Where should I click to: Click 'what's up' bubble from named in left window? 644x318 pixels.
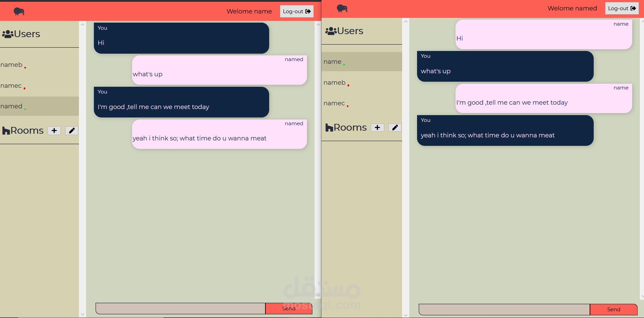tap(220, 70)
